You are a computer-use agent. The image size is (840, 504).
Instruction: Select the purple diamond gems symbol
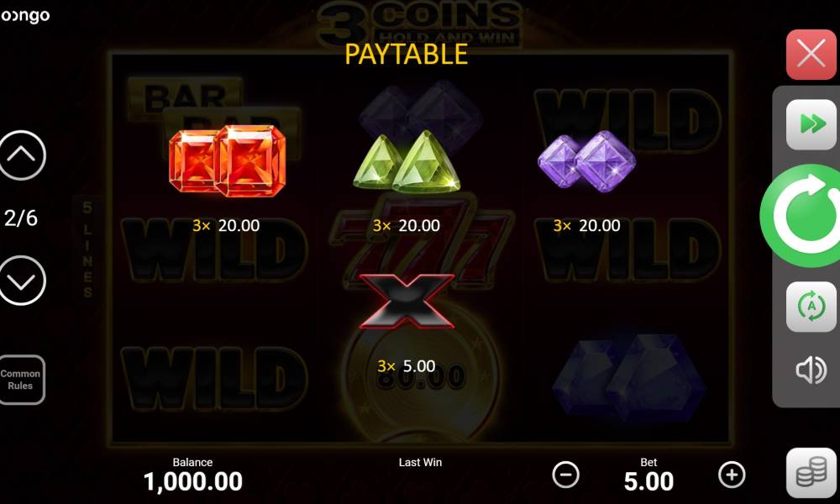[x=586, y=161]
